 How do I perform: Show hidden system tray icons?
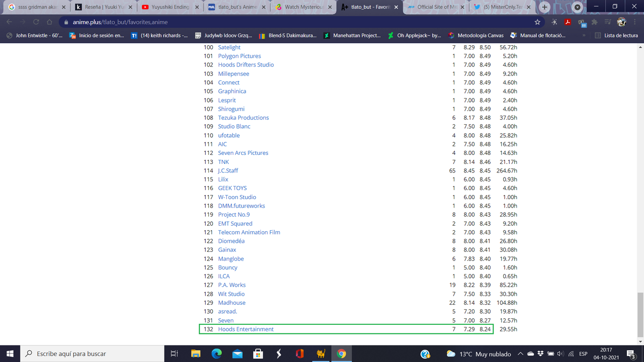coord(520,354)
